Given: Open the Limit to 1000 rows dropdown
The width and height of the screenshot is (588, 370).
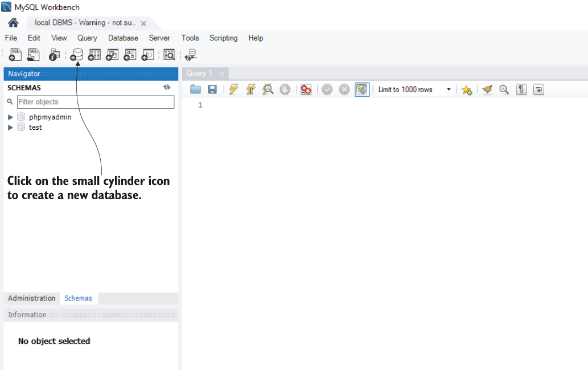Looking at the screenshot, I should [449, 89].
